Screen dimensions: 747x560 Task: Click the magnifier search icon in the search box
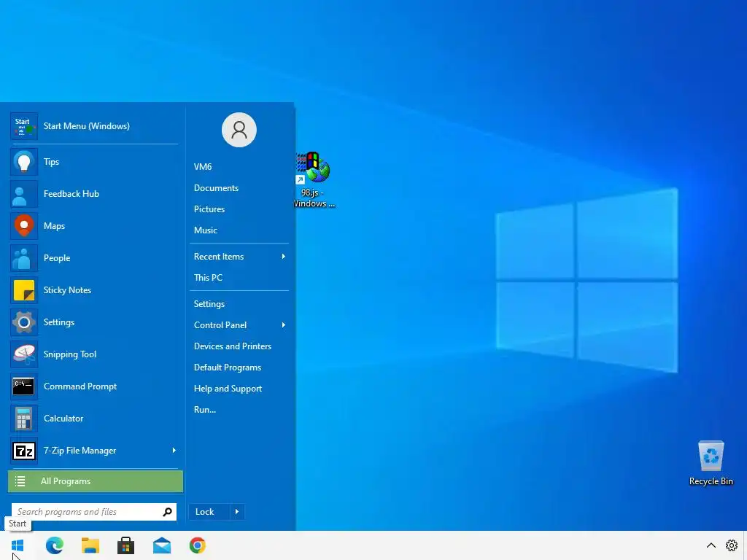click(167, 512)
